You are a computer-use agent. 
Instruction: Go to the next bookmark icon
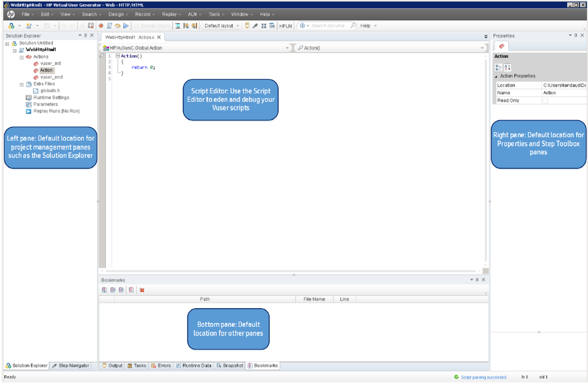pyautogui.click(x=121, y=290)
